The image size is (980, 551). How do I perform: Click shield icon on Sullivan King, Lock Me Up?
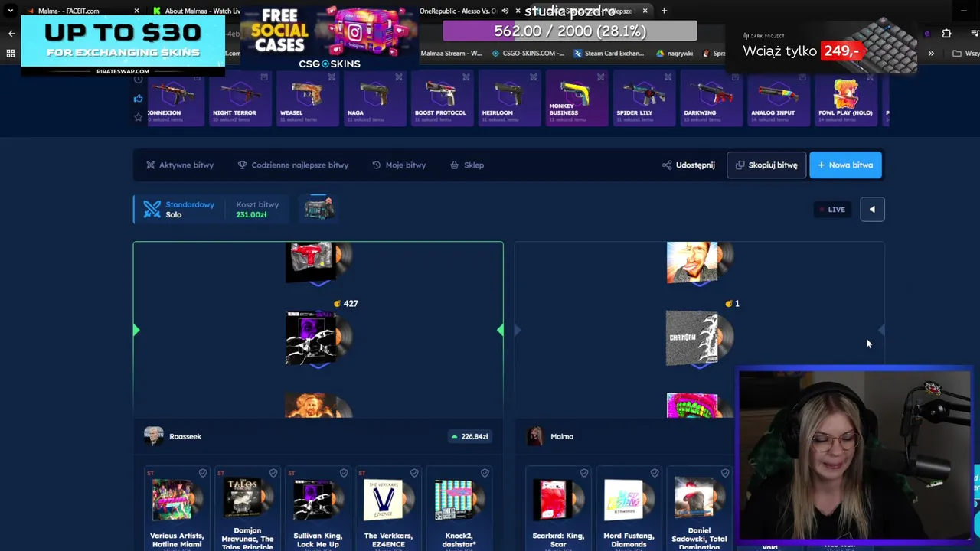344,473
